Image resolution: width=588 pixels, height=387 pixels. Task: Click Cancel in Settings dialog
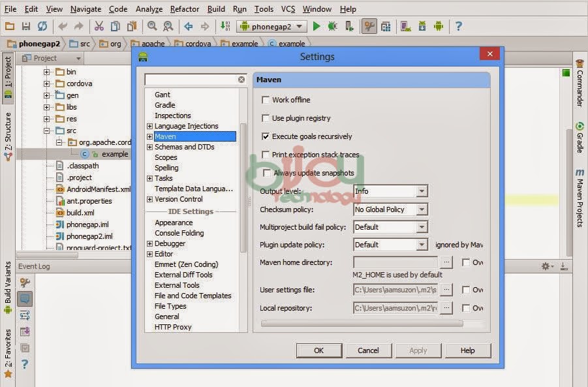(x=368, y=350)
